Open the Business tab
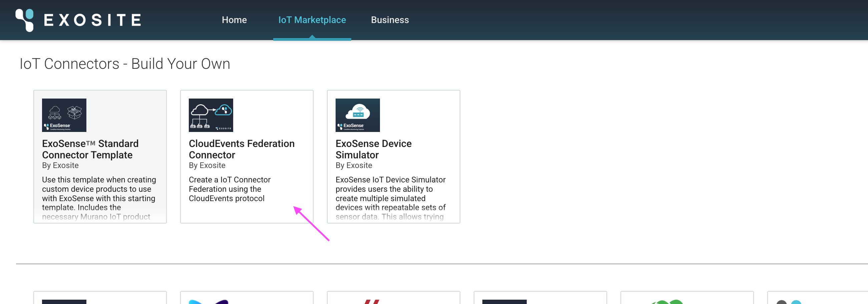The height and width of the screenshot is (304, 868). [x=390, y=20]
